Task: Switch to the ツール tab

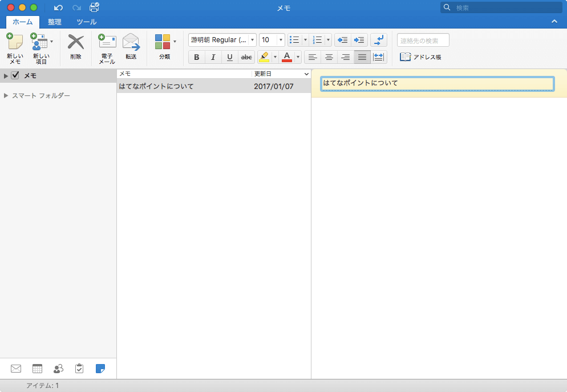Action: 87,22
